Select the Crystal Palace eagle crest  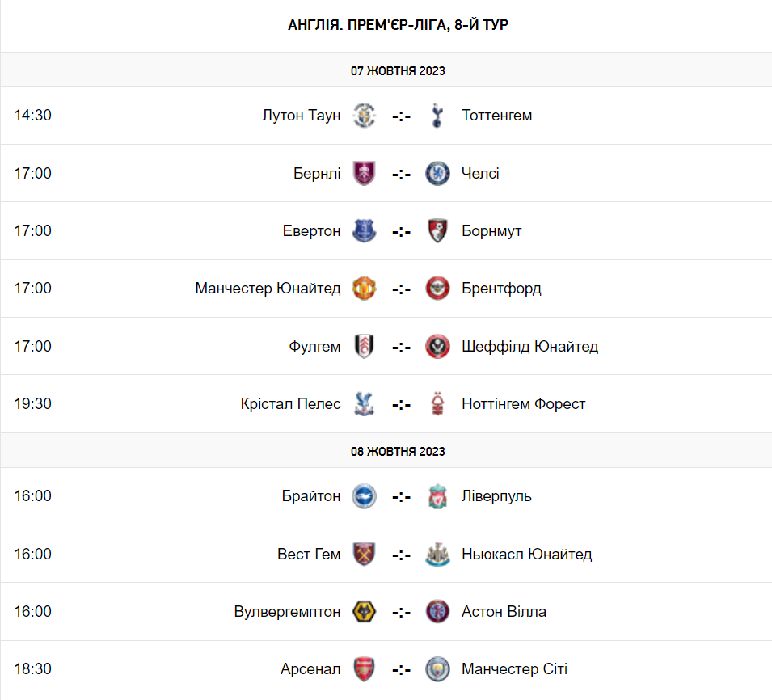pos(365,404)
